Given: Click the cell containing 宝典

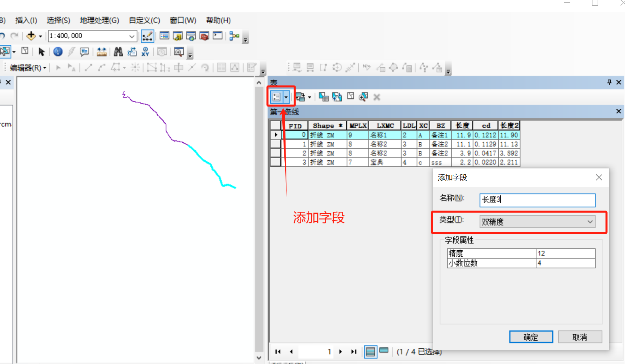Looking at the screenshot, I should [x=385, y=162].
